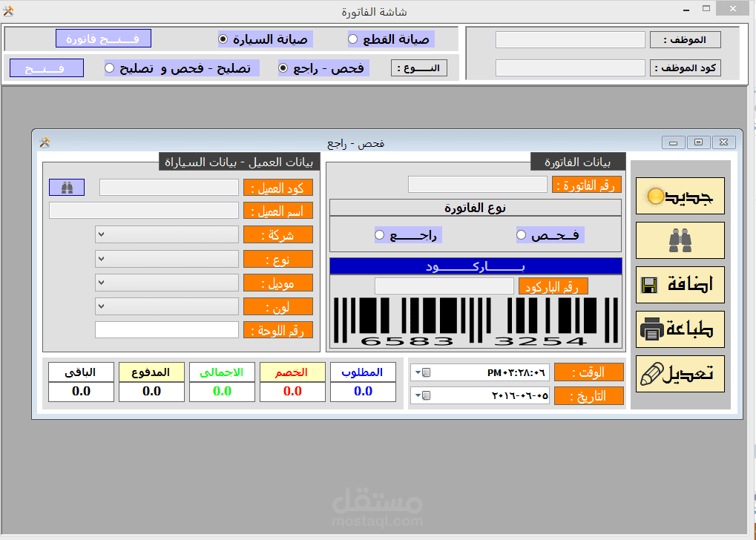Select راجع invoice type radio button
Screen dimensions: 756x540
pyautogui.click(x=379, y=235)
